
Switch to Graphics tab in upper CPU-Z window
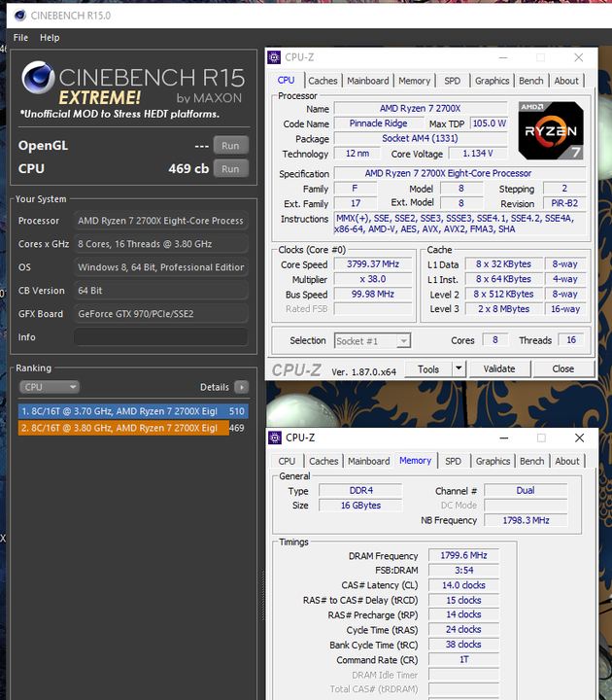(x=492, y=81)
